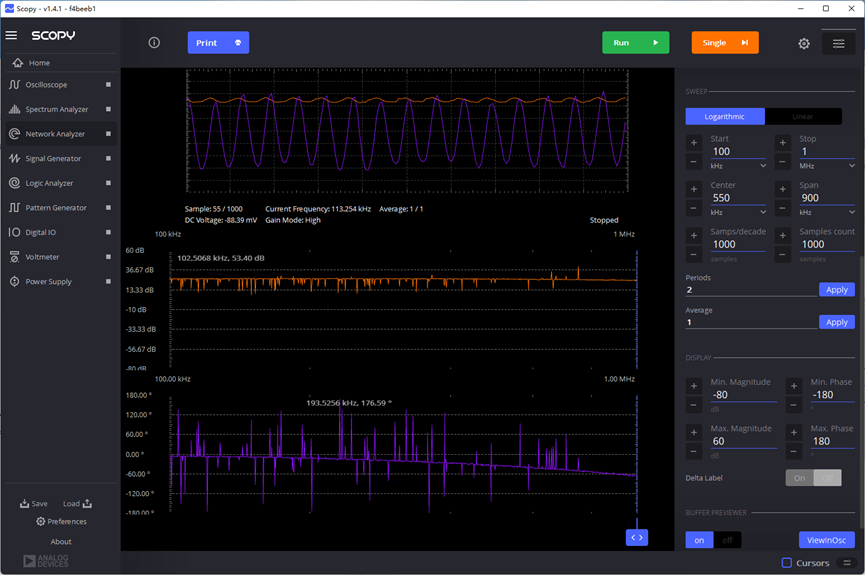Screen dimensions: 865x575
Task: Toggle the general settings sliders menu icon
Action: click(x=839, y=43)
